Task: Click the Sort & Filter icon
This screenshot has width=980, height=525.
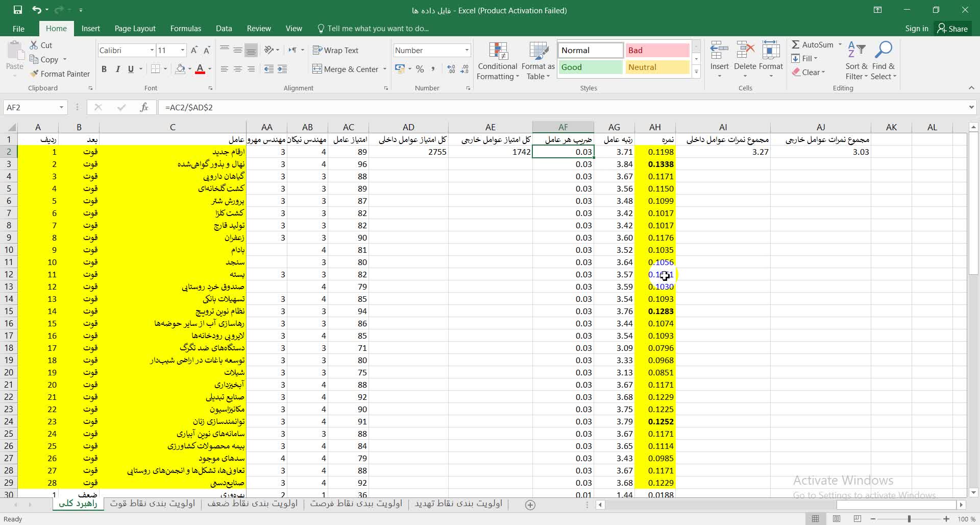Action: click(856, 61)
